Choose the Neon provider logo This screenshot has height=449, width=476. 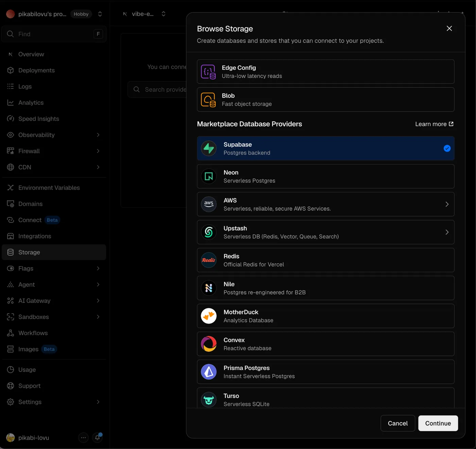point(209,176)
